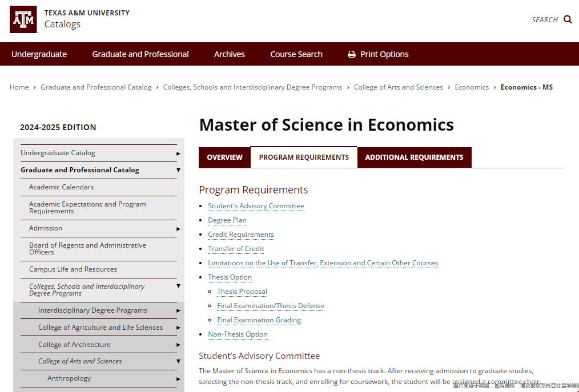This screenshot has height=392, width=579.
Task: Go to Economics in the breadcrumb
Action: pyautogui.click(x=472, y=87)
